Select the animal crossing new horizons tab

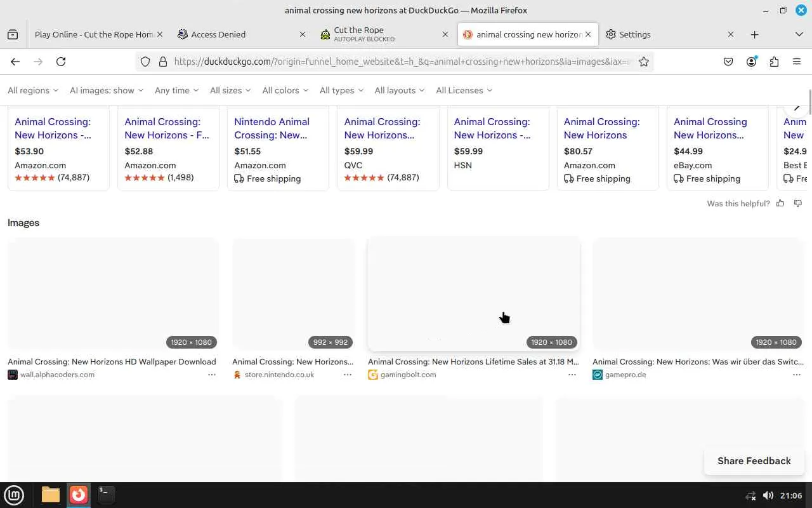click(x=528, y=34)
